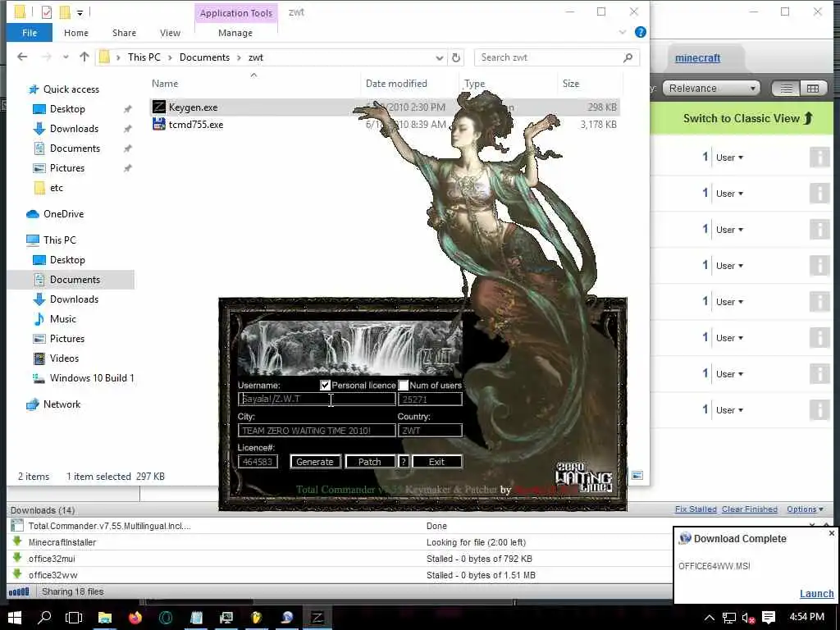
Task: Open the notification center icon
Action: 768,618
